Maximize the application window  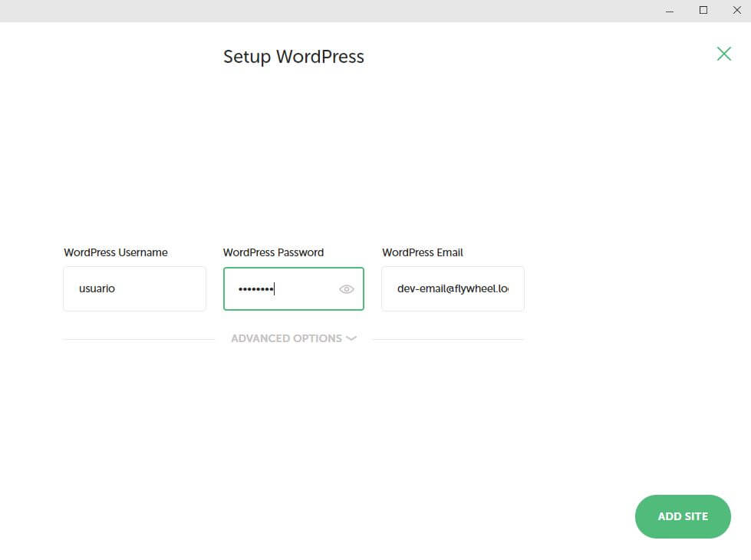(x=703, y=11)
